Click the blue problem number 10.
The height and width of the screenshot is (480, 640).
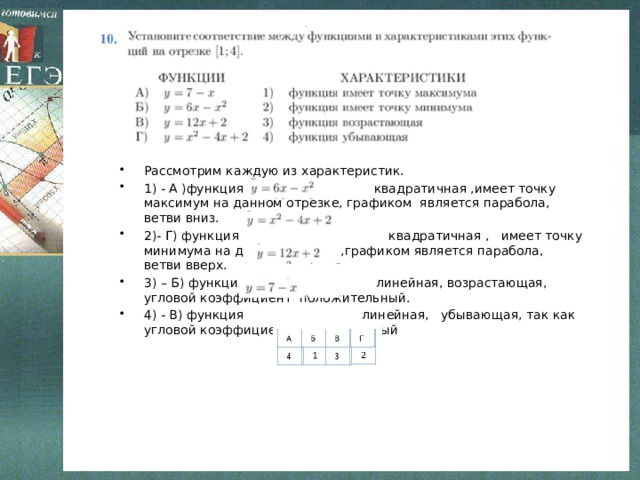pos(109,39)
